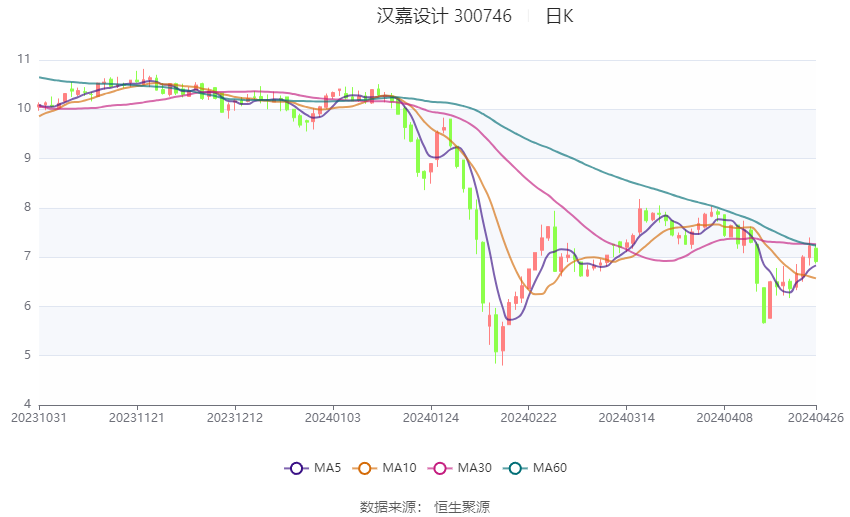Click the price level 11 on y-axis
The width and height of the screenshot is (850, 517).
[24, 60]
